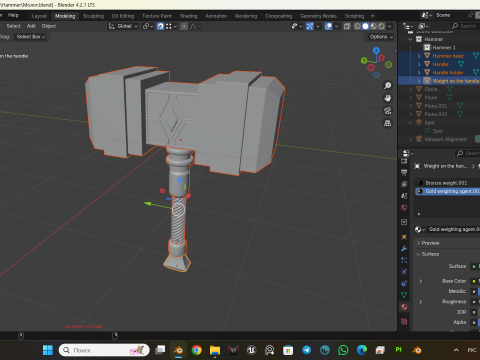Add a workspace with the plus tab

click(x=373, y=16)
